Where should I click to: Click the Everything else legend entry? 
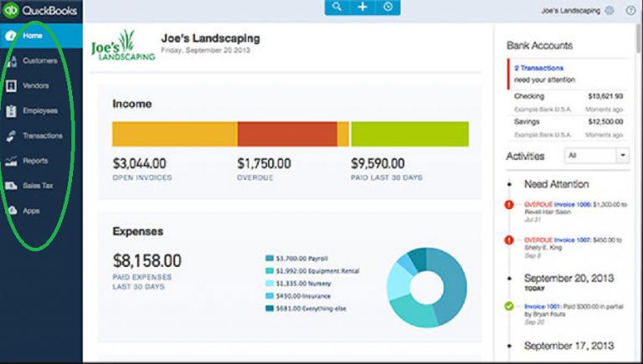tap(306, 308)
